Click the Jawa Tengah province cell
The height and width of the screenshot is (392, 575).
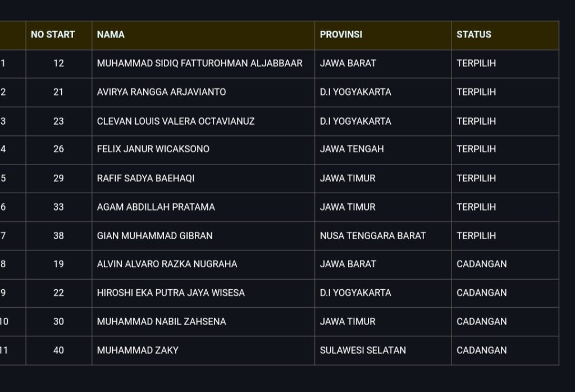coord(352,149)
